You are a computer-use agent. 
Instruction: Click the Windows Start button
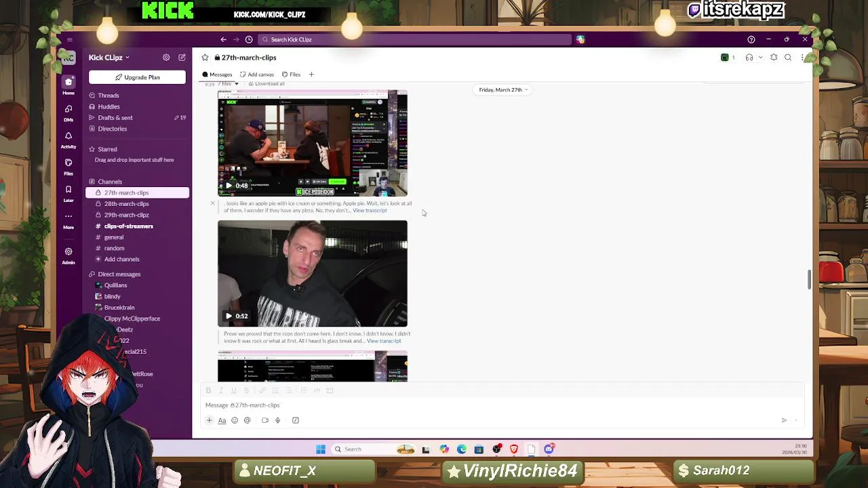(321, 449)
